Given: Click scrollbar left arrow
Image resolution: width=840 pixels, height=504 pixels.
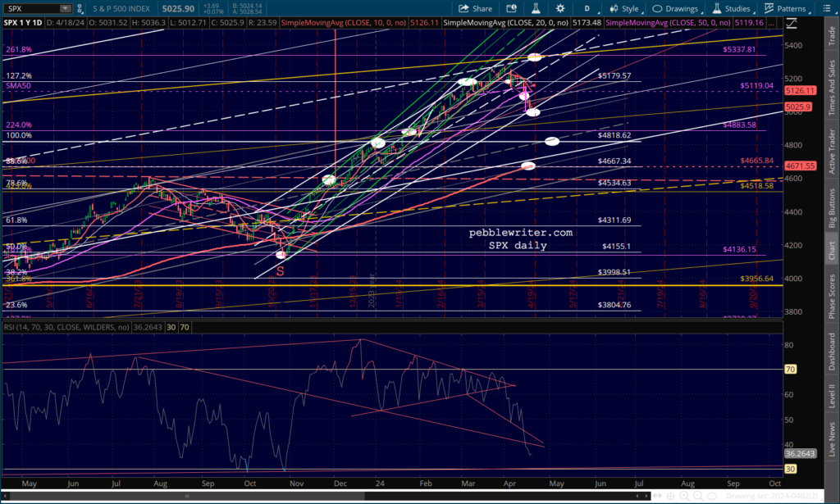Looking at the screenshot, I should [x=4, y=496].
